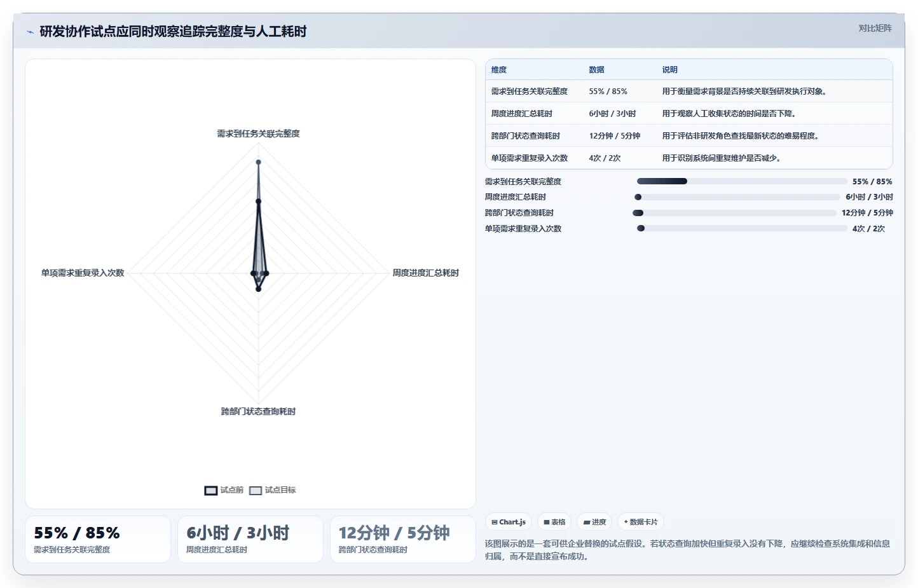The image size is (918, 588).
Task: Click the 维度 column header
Action: click(499, 70)
